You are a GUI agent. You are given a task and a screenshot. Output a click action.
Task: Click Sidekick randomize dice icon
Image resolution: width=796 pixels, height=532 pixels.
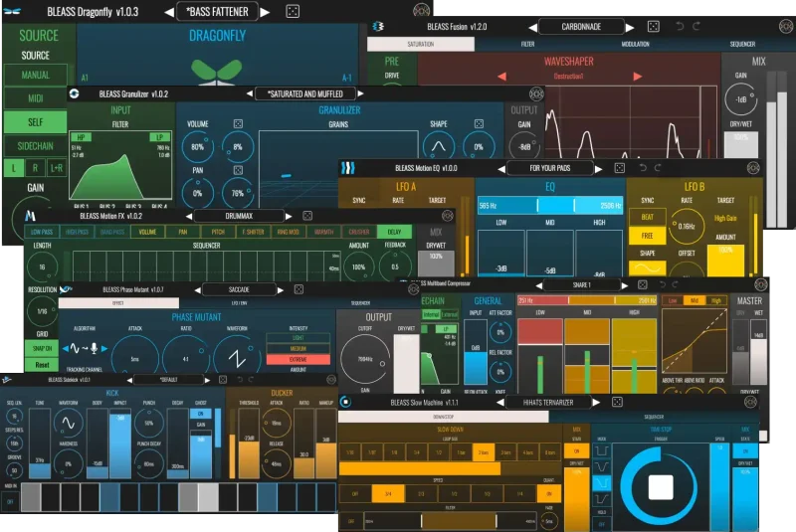click(223, 379)
